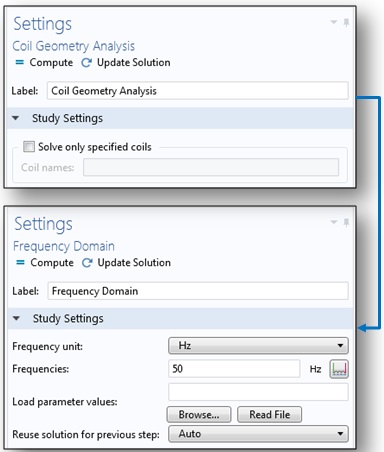
Task: Click Compute in Frequency Domain settings
Action: (x=45, y=262)
